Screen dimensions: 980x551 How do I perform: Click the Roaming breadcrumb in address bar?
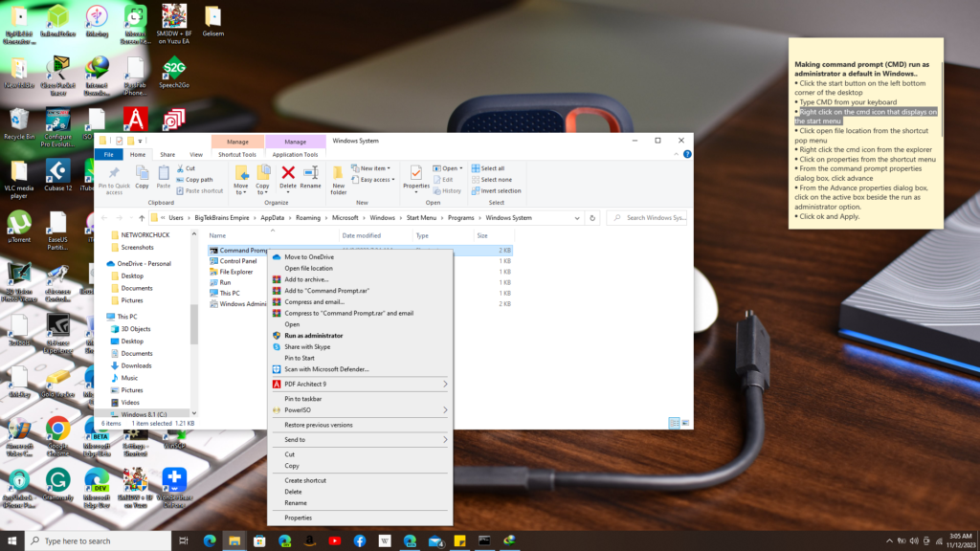308,218
